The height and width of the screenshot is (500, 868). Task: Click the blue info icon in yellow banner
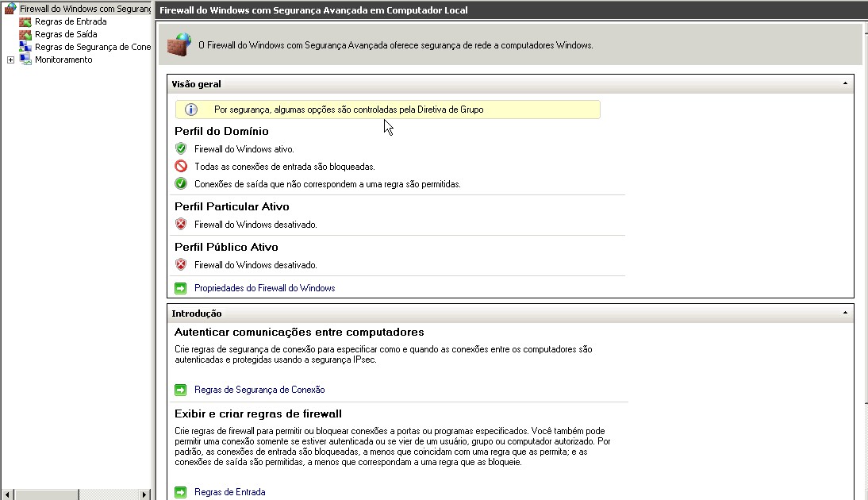[x=191, y=110]
